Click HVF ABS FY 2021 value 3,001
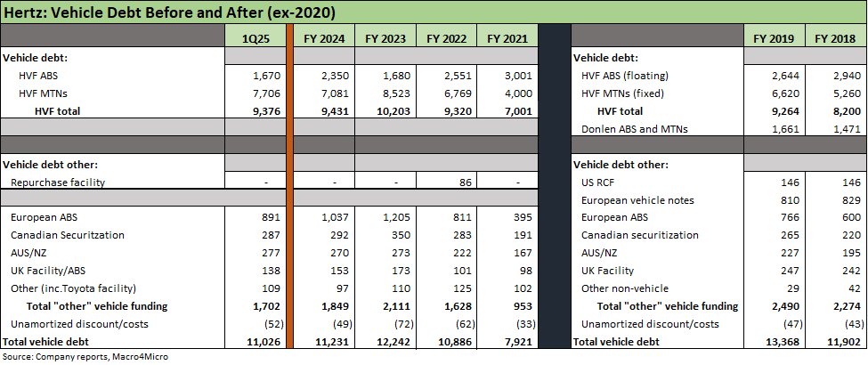868x365 pixels. click(519, 76)
